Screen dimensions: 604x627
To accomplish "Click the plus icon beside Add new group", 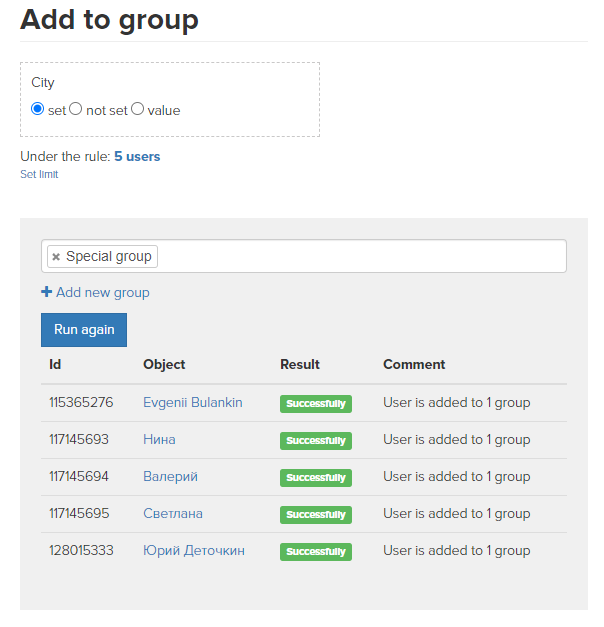I will pyautogui.click(x=46, y=292).
